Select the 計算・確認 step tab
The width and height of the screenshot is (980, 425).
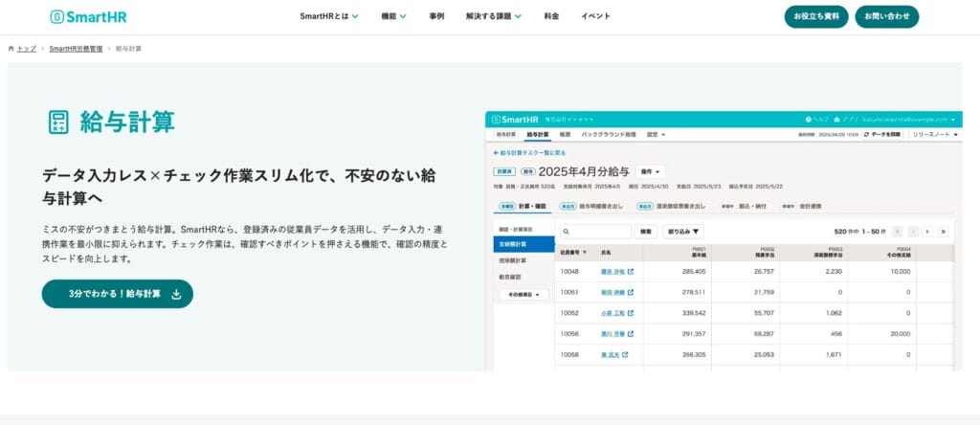[524, 206]
